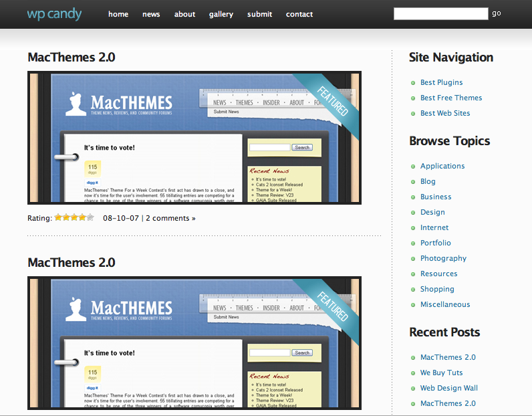Browse the Blog topic
The width and height of the screenshot is (532, 416).
pos(428,181)
